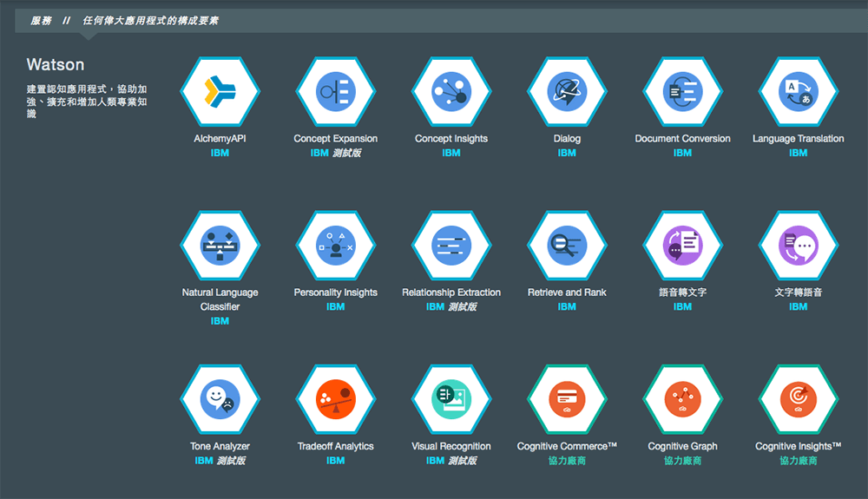The image size is (868, 499).
Task: Select the Language Translation icon
Action: coord(799,91)
